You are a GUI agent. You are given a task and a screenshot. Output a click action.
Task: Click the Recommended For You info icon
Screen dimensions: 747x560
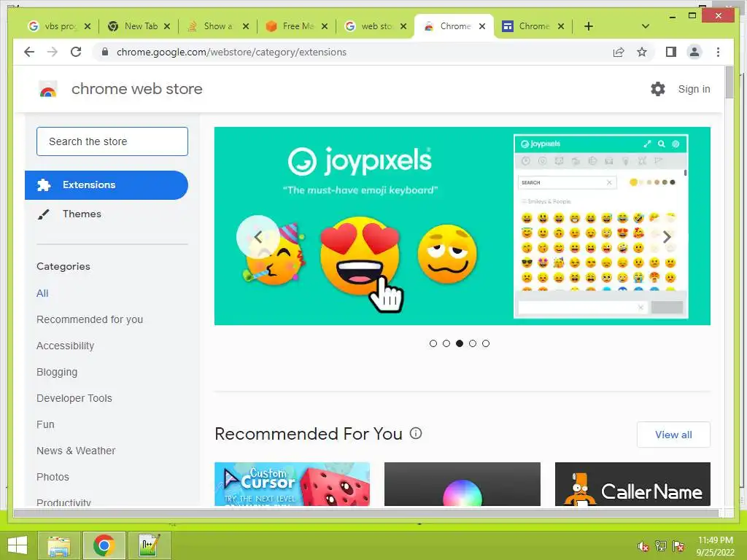[416, 433]
